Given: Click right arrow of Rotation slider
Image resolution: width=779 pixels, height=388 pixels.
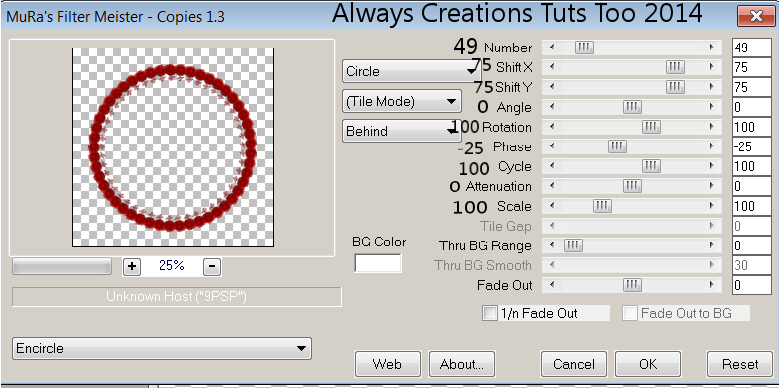Looking at the screenshot, I should pos(711,127).
